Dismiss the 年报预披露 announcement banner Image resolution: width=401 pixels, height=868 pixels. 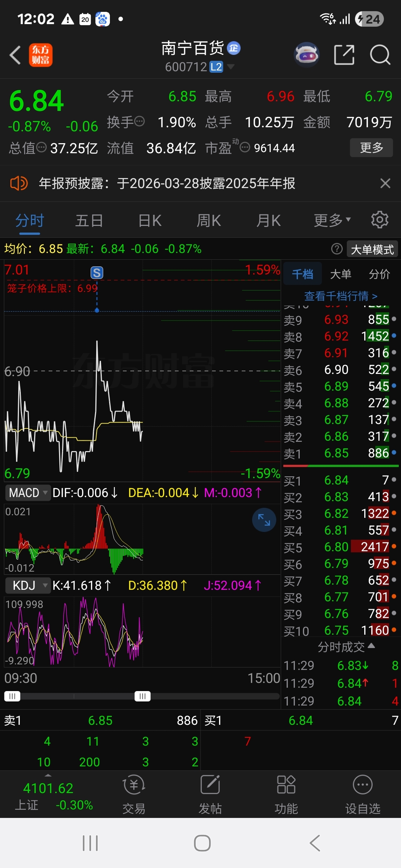385,183
